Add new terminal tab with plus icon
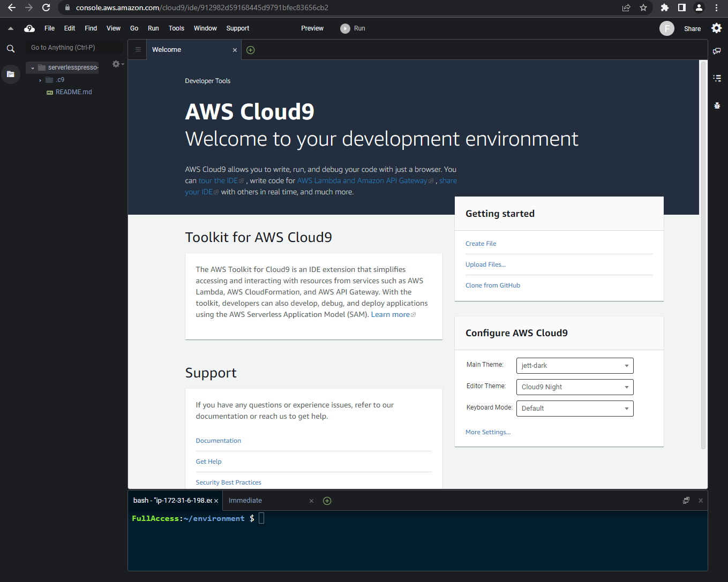 click(327, 501)
